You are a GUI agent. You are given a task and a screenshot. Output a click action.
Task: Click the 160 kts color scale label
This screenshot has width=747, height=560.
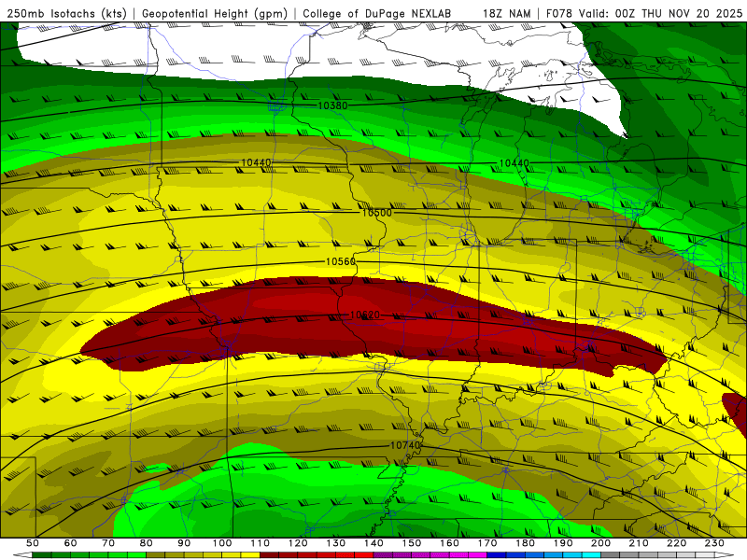449,543
